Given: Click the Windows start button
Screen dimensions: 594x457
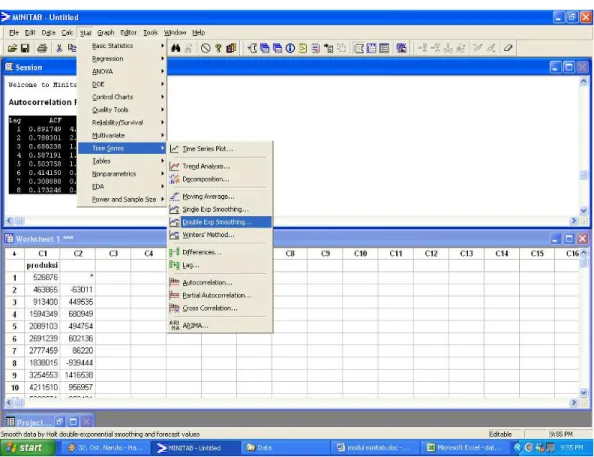Looking at the screenshot, I should pos(28,448).
